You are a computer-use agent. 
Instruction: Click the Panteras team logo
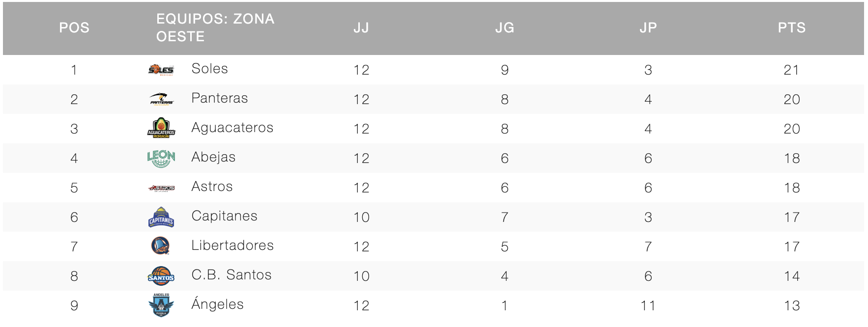click(x=161, y=99)
